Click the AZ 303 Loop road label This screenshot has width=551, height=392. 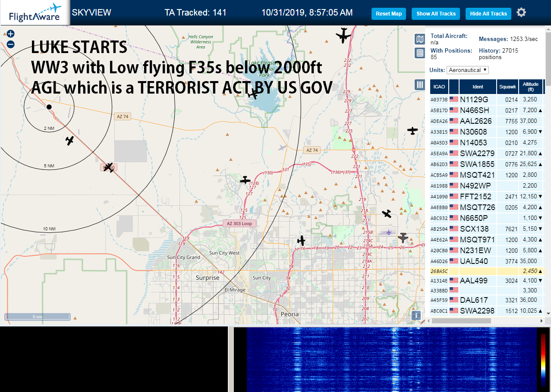pyautogui.click(x=239, y=223)
